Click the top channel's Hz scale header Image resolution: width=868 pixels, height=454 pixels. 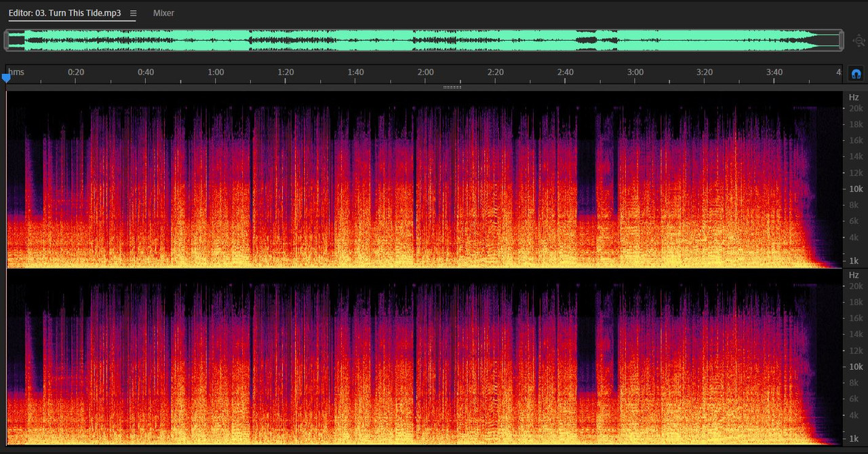[x=854, y=97]
